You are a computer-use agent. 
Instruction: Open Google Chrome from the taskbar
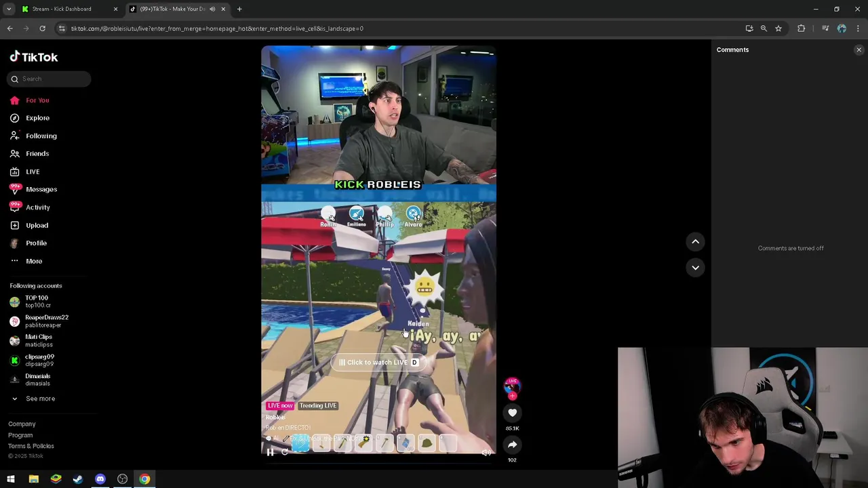[144, 479]
